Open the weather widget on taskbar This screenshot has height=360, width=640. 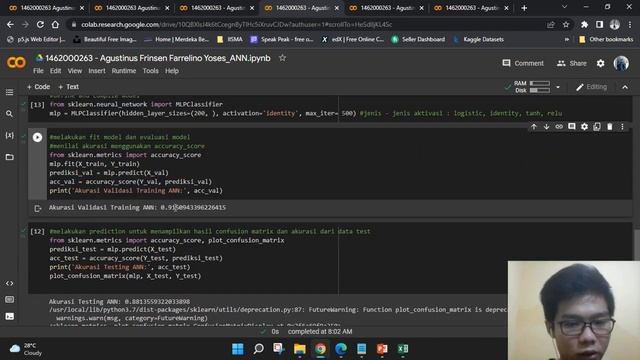pyautogui.click(x=26, y=349)
